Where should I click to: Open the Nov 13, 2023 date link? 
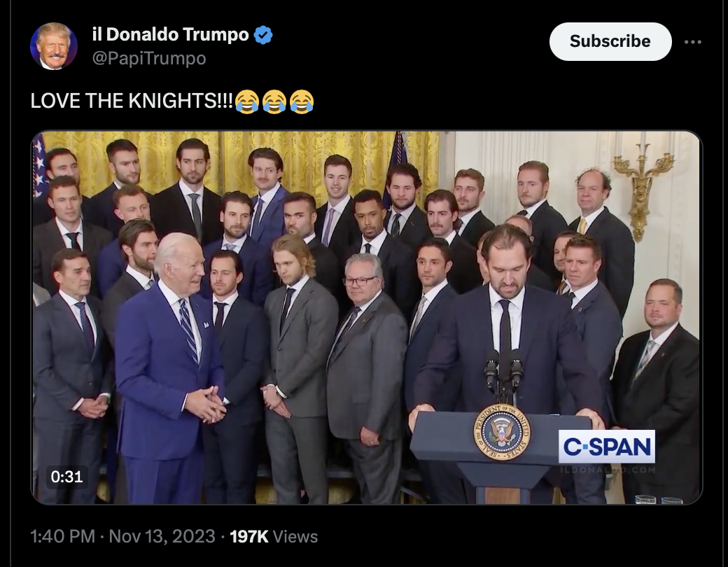[x=162, y=536]
